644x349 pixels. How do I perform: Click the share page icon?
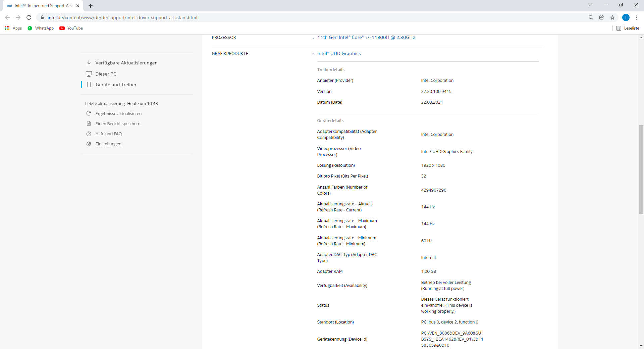[602, 17]
